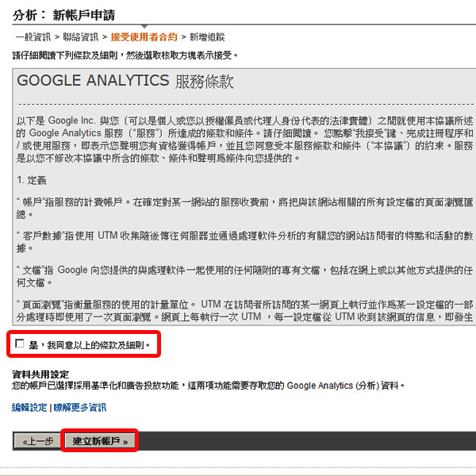Click the paragraph defining 客戶數據 in the terms
The width and height of the screenshot is (476, 476).
pos(245,242)
